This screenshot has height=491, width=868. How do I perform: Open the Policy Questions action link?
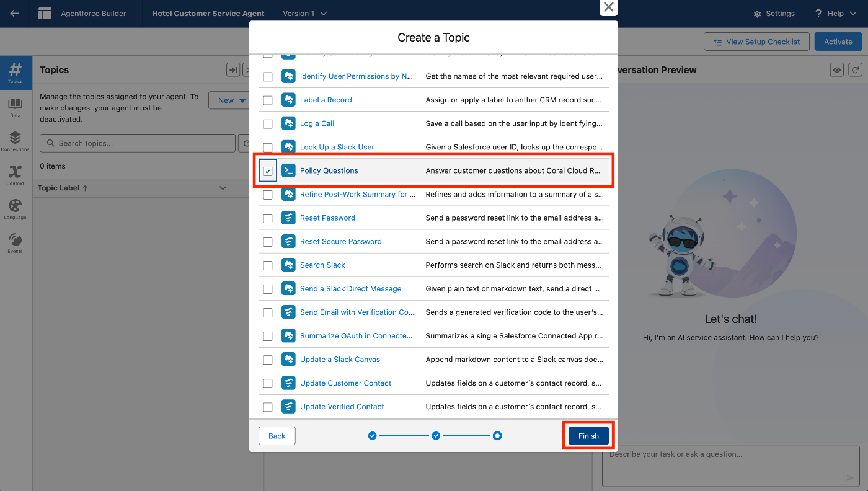click(x=329, y=170)
